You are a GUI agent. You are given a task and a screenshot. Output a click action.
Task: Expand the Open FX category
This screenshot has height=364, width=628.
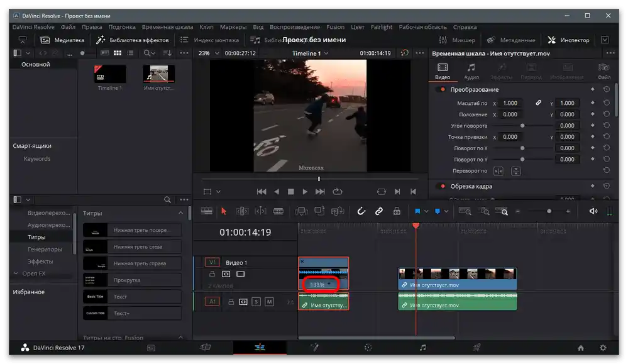point(16,273)
